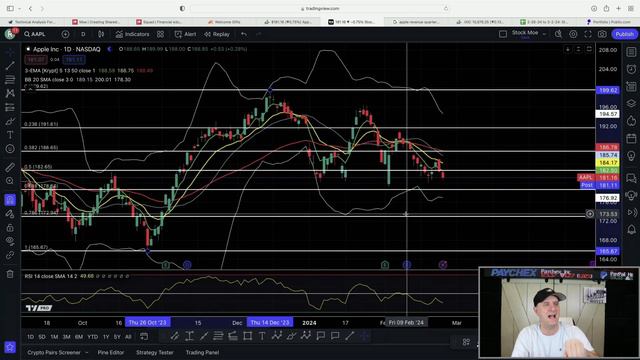Select the forecasting and measurement tools icon
Image resolution: width=640 pixels, height=360 pixels.
[x=10, y=107]
